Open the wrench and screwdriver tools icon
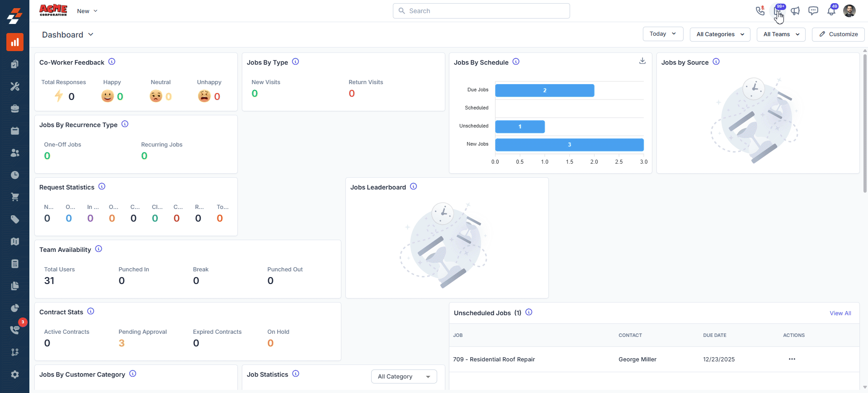 (x=15, y=86)
